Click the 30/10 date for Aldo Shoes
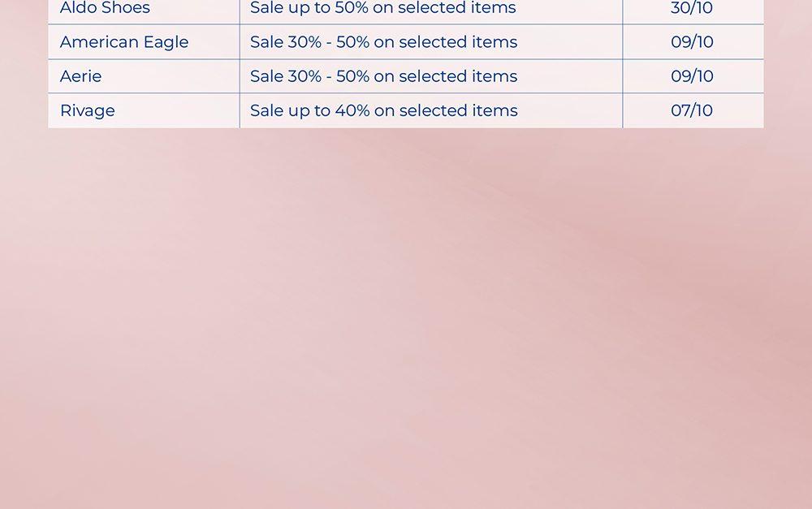 (692, 9)
